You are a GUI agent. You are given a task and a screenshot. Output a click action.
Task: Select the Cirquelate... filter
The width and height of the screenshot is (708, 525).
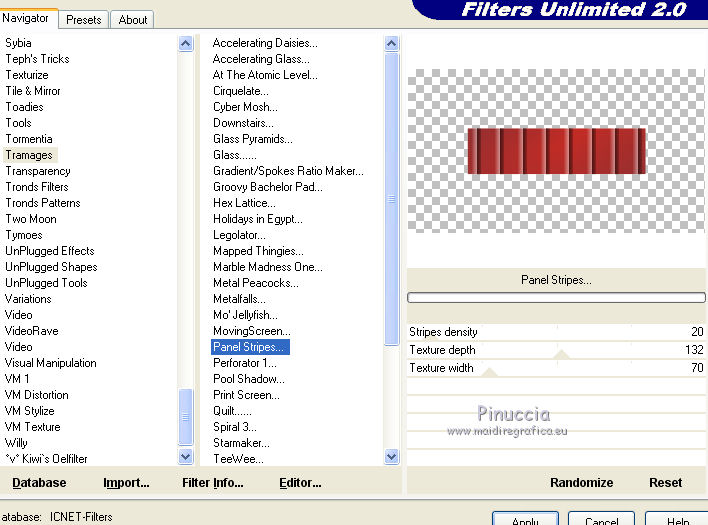click(241, 91)
